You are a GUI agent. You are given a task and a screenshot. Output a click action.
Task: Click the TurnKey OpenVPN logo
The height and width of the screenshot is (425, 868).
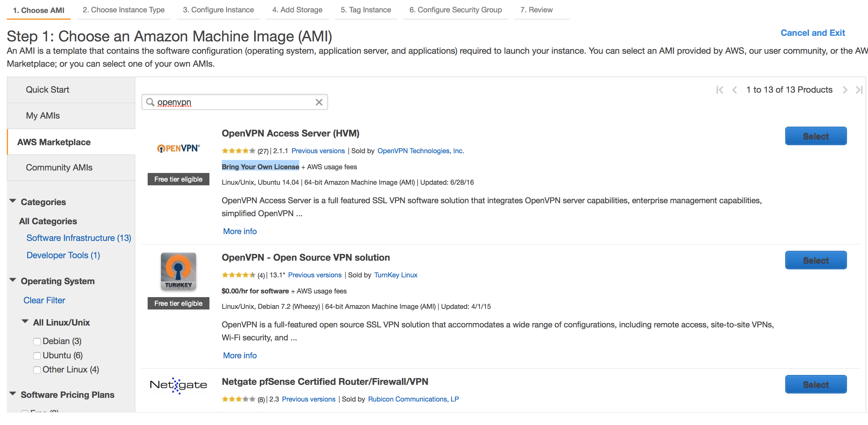point(178,271)
